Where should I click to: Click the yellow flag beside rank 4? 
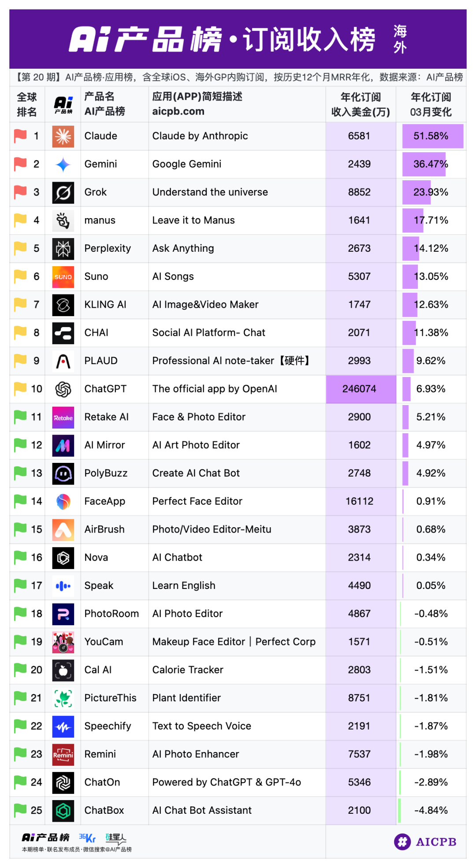coord(20,220)
